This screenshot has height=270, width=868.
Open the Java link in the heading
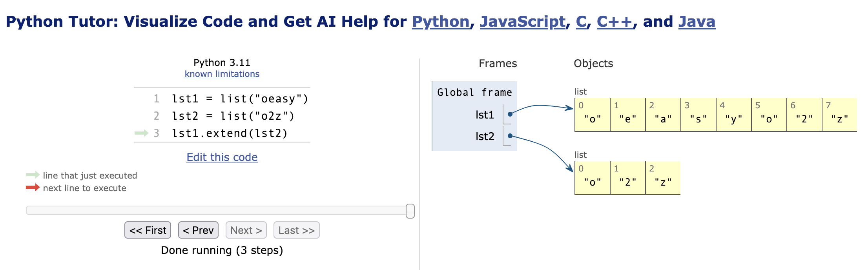[x=697, y=22]
